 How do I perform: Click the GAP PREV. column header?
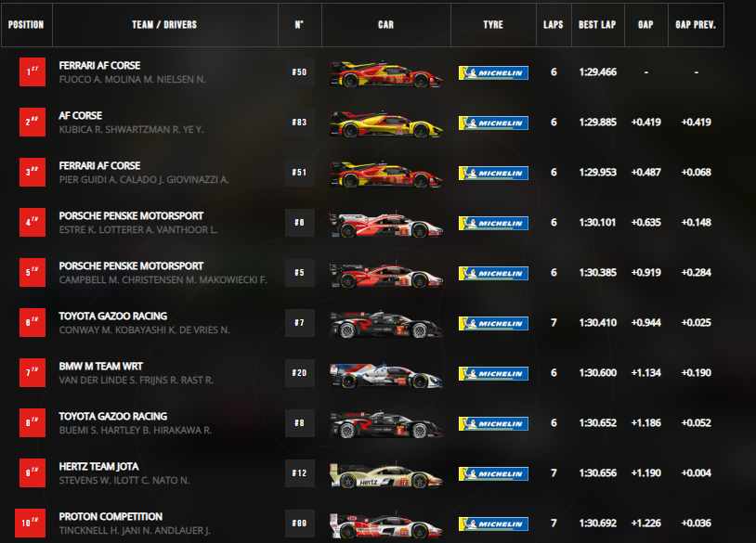(x=696, y=24)
